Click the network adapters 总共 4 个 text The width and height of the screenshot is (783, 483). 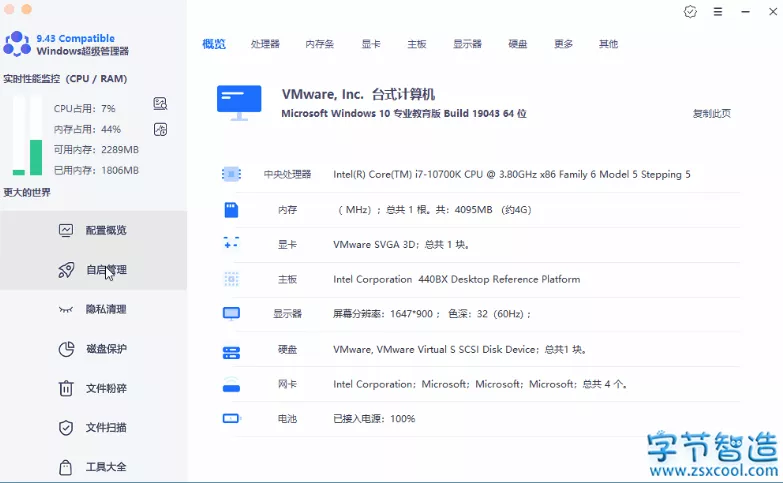[480, 384]
